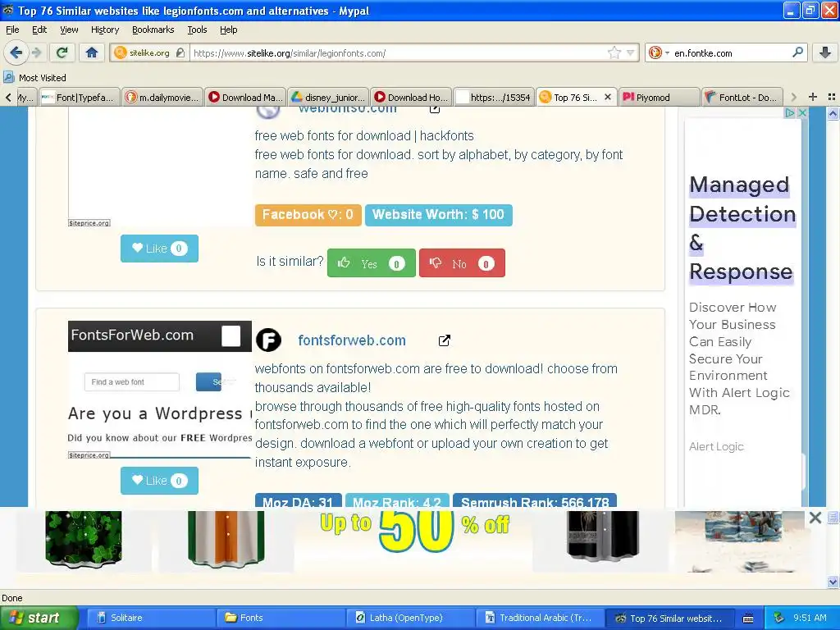Switch to Latha (OpenType) taskbar window
Screen dimensions: 840x630
pos(411,618)
